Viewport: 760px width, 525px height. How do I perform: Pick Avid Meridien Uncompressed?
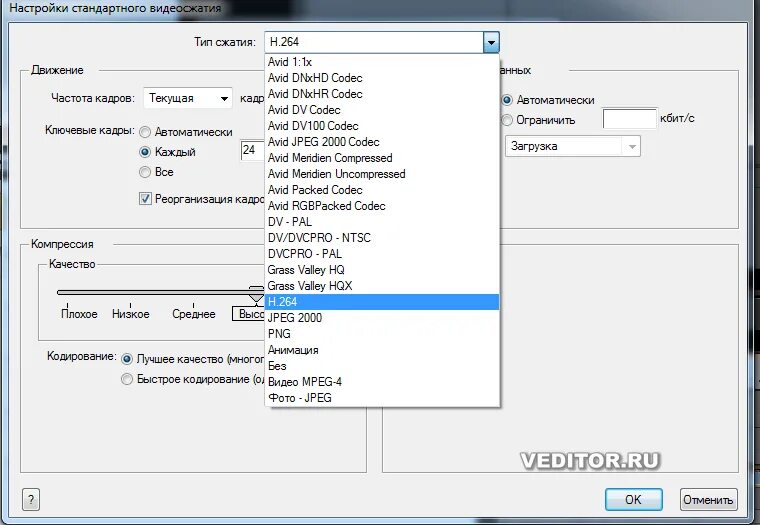[382, 174]
